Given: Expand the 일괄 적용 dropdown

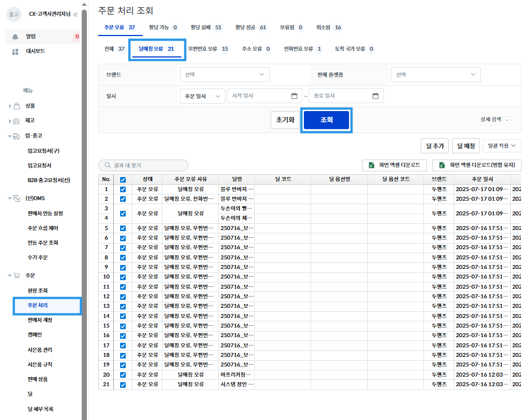Looking at the screenshot, I should [502, 146].
